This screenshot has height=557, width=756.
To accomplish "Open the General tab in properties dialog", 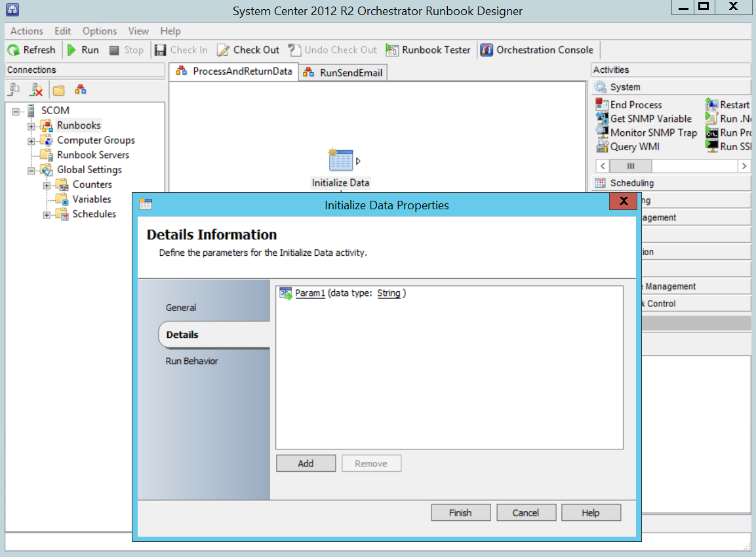I will [x=181, y=308].
